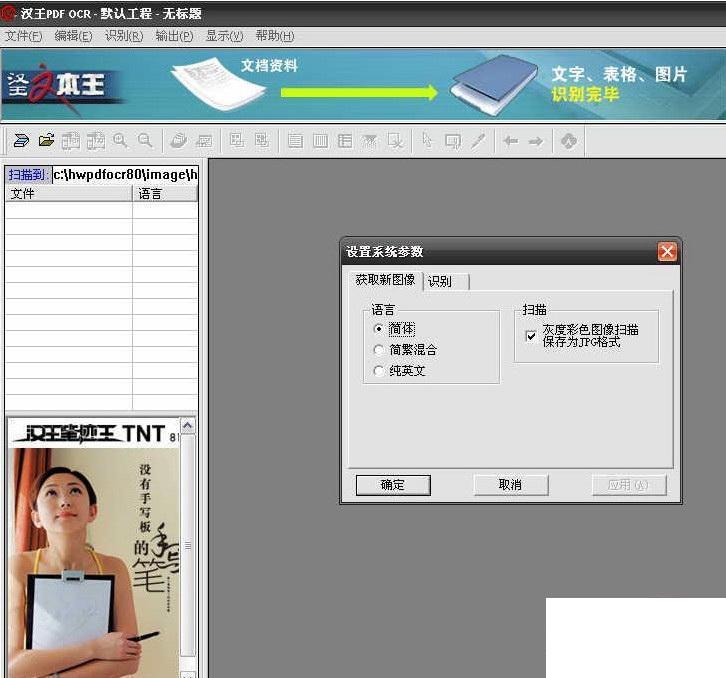Click the first page icon after open folder

pos(71,140)
